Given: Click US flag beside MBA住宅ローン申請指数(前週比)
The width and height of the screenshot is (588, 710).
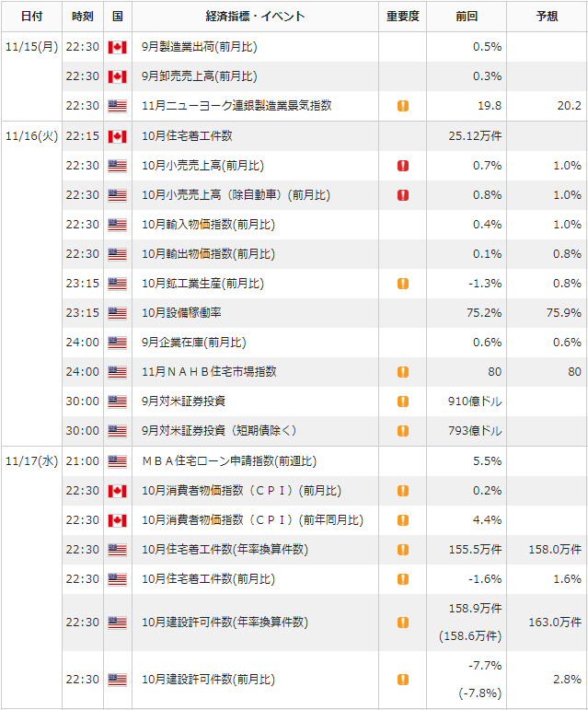Looking at the screenshot, I should pyautogui.click(x=117, y=461).
